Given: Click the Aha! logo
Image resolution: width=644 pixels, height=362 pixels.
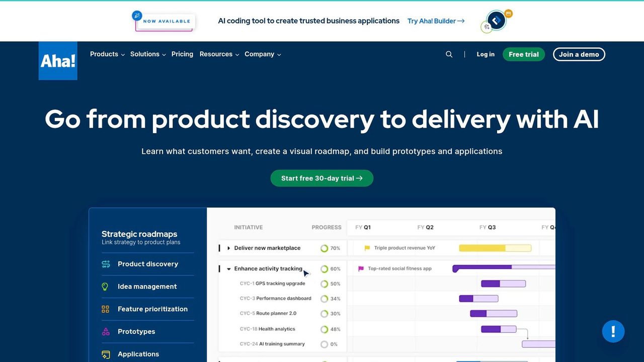Looking at the screenshot, I should (x=58, y=61).
